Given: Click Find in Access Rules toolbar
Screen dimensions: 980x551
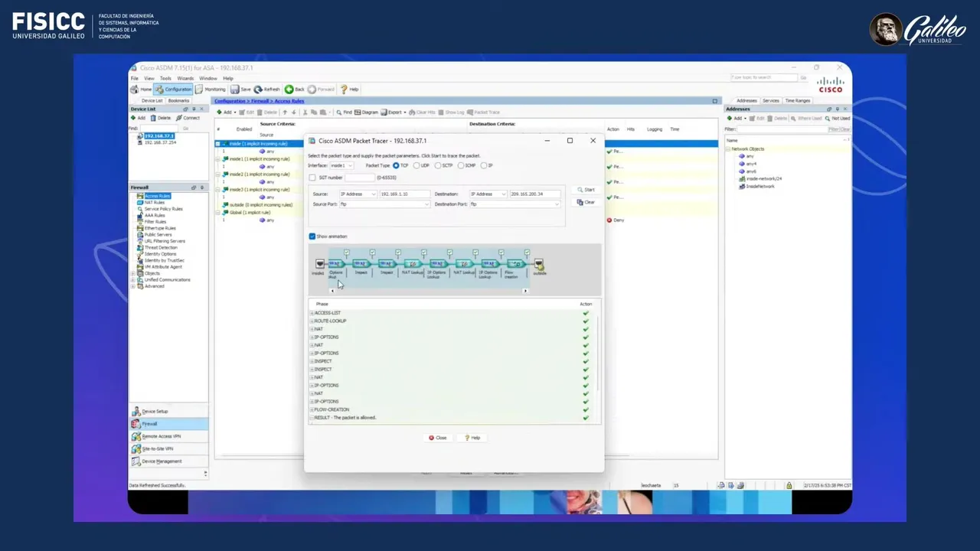Looking at the screenshot, I should 344,112.
